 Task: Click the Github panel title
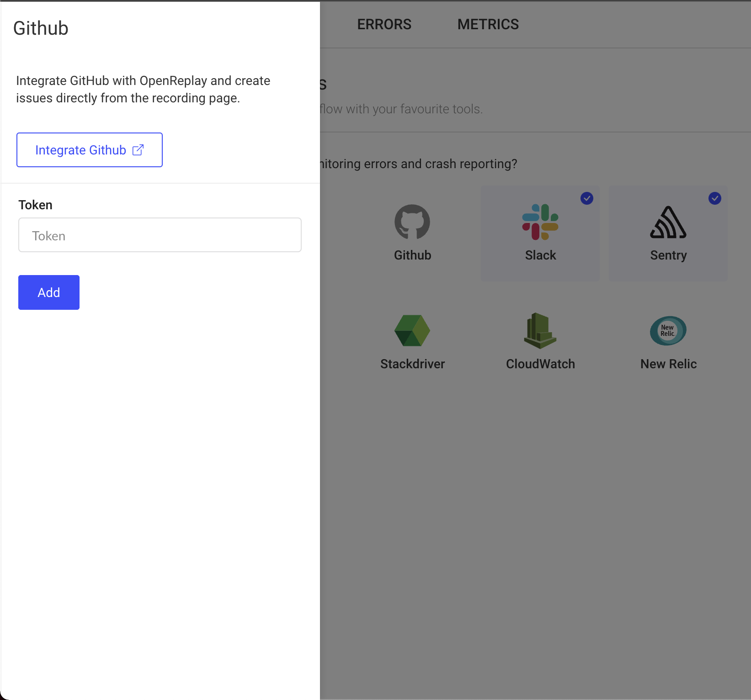41,28
